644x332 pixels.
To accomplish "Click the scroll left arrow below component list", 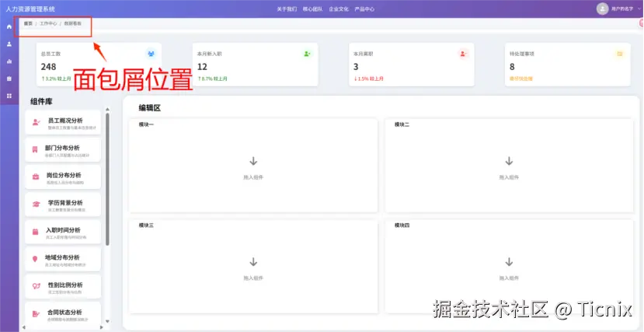I will [x=24, y=327].
